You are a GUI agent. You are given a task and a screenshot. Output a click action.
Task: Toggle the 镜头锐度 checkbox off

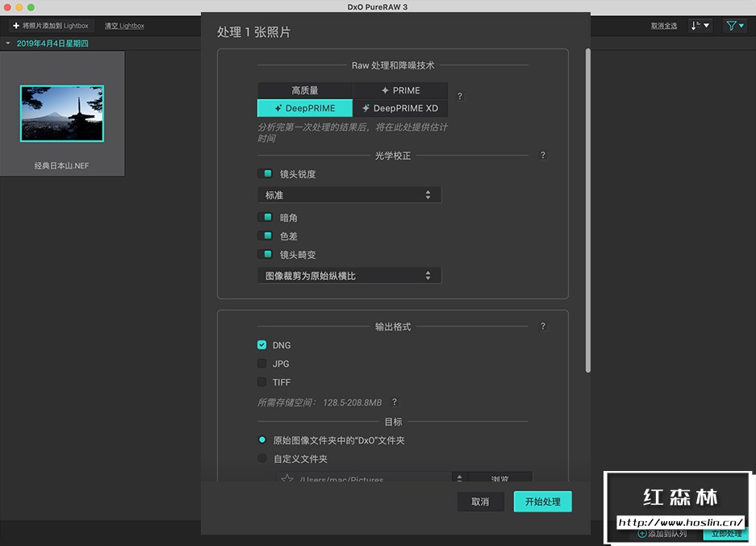(265, 173)
